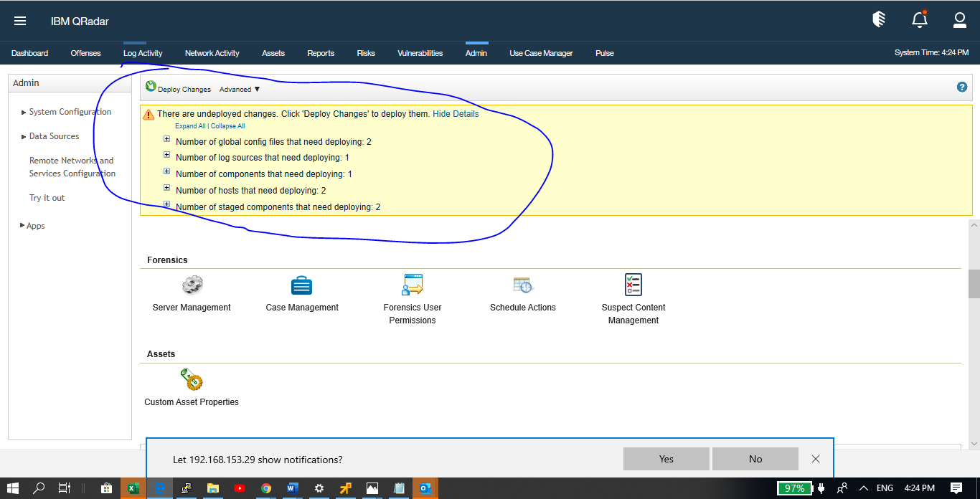The width and height of the screenshot is (980, 499).
Task: Open Windows Settings gear in taskbar
Action: (319, 488)
